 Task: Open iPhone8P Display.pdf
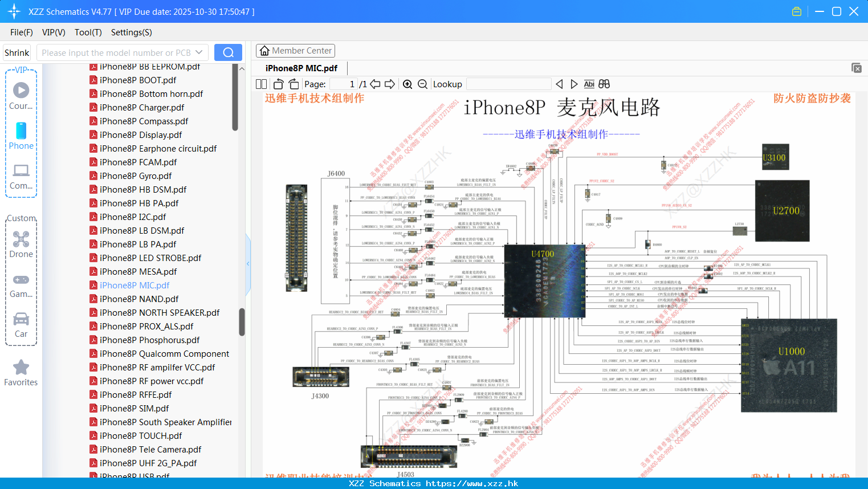[x=141, y=135]
